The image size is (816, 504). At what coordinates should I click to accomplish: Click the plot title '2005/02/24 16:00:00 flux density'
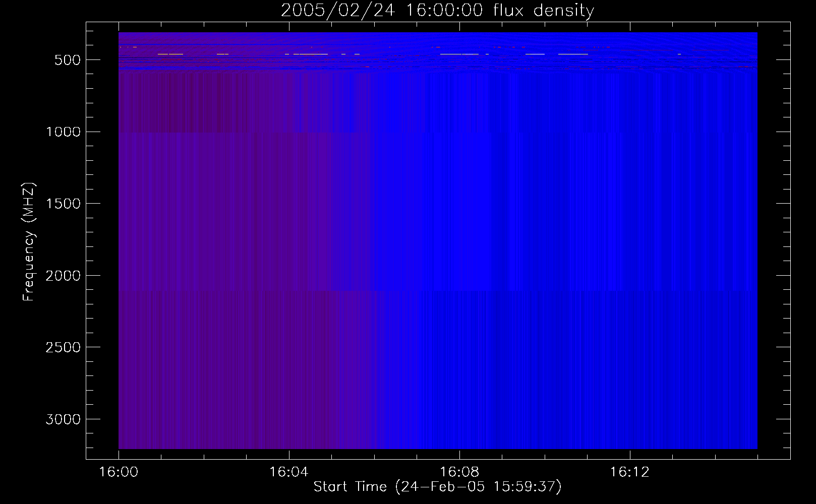(437, 11)
